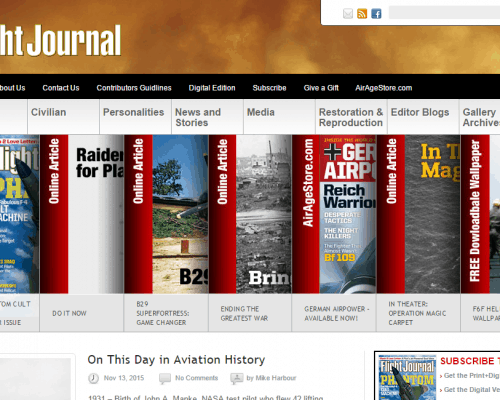Open Ending the Greatest War caption
This screenshot has height=400, width=500.
(x=244, y=314)
